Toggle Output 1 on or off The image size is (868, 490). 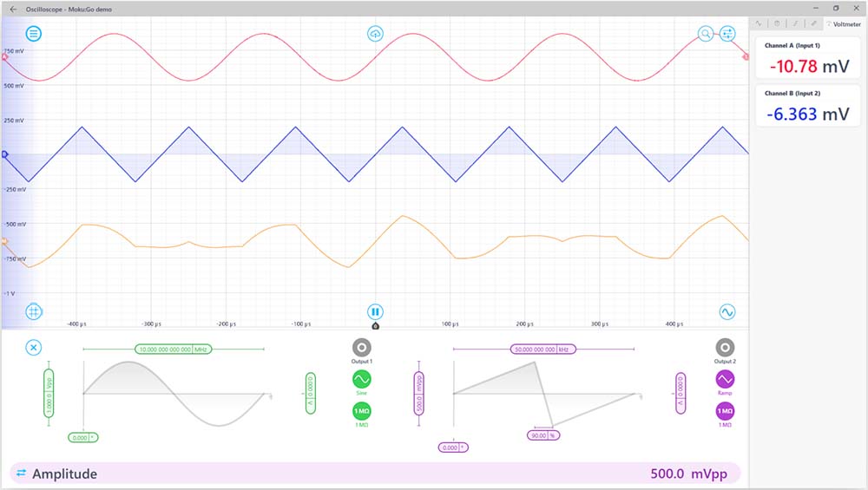point(361,346)
